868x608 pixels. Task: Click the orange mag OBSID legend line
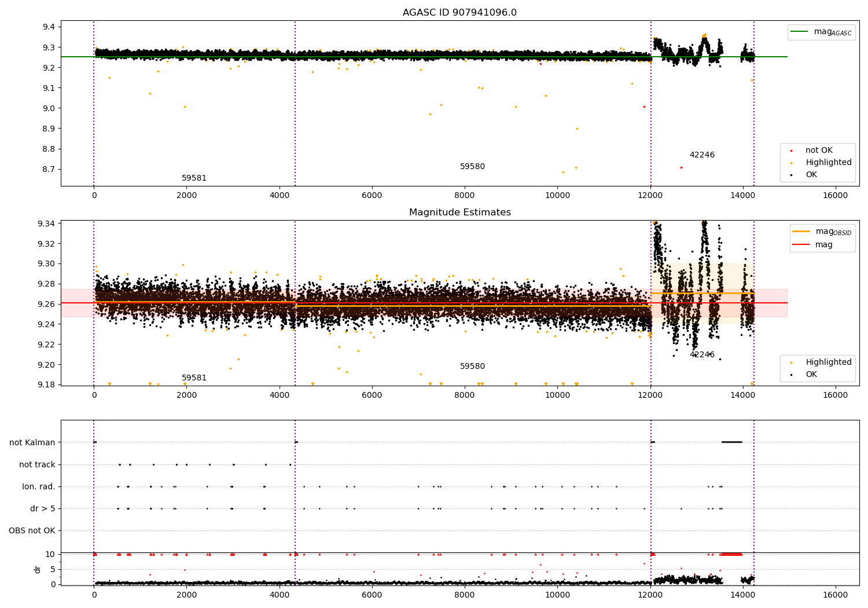(801, 232)
